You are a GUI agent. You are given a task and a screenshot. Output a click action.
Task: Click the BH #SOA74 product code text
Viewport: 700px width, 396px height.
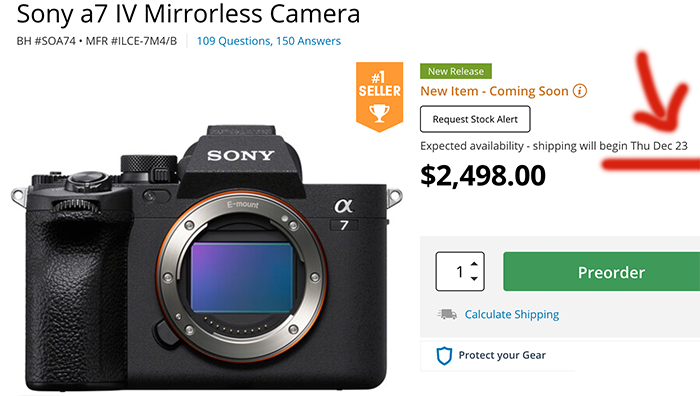pyautogui.click(x=46, y=41)
